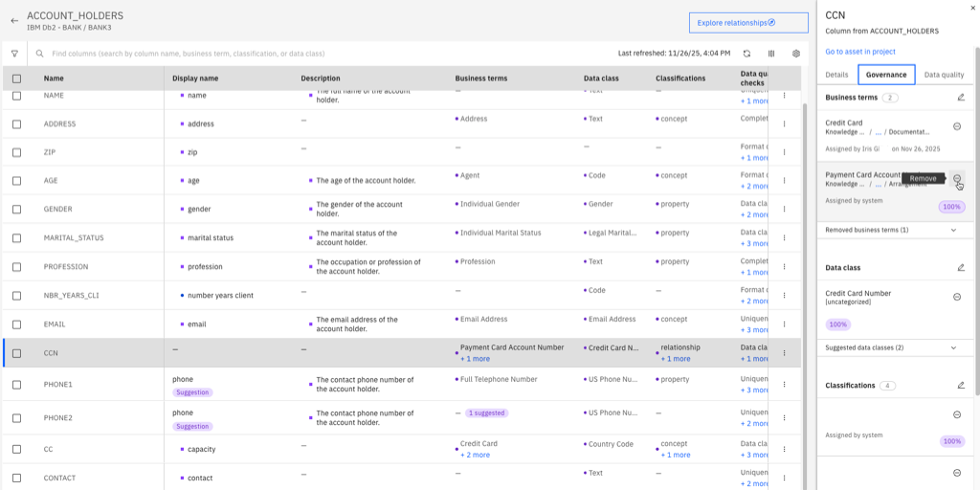The width and height of the screenshot is (980, 490).
Task: Remove the Credit Card business term
Action: pyautogui.click(x=957, y=126)
